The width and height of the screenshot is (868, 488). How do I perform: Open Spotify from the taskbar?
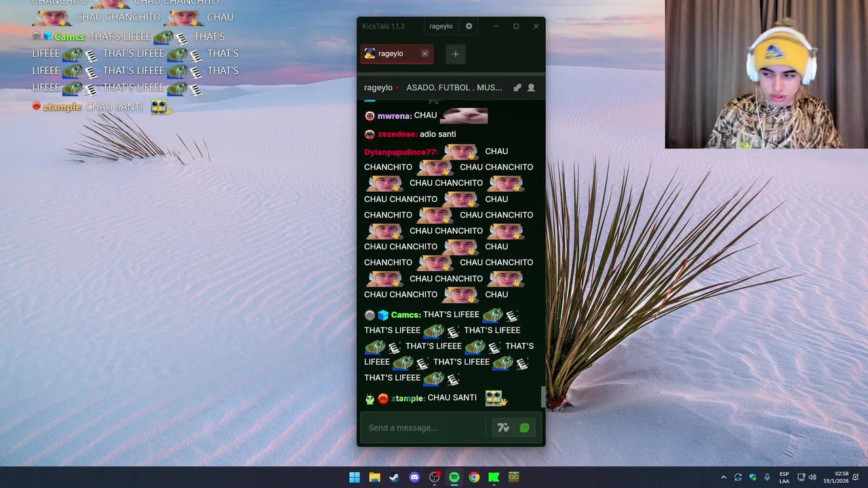point(454,477)
